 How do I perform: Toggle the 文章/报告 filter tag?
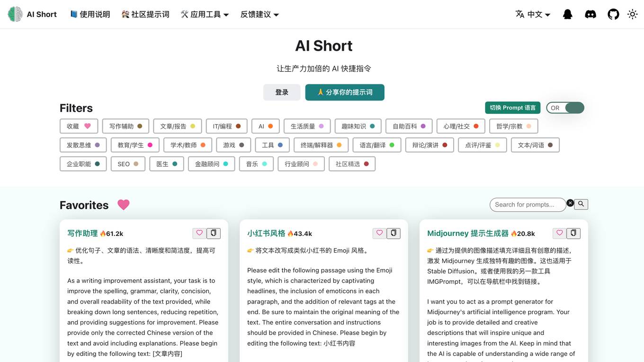pyautogui.click(x=178, y=126)
